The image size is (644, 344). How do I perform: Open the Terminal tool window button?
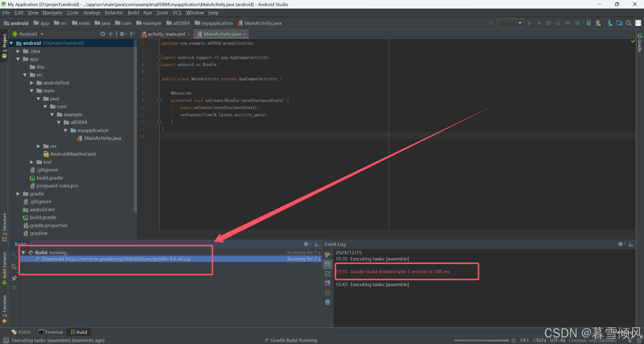point(51,332)
